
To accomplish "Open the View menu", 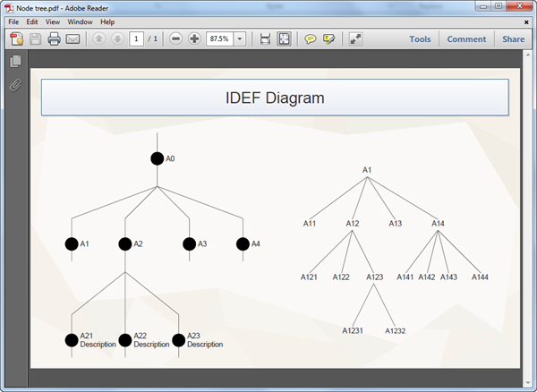I will click(53, 21).
